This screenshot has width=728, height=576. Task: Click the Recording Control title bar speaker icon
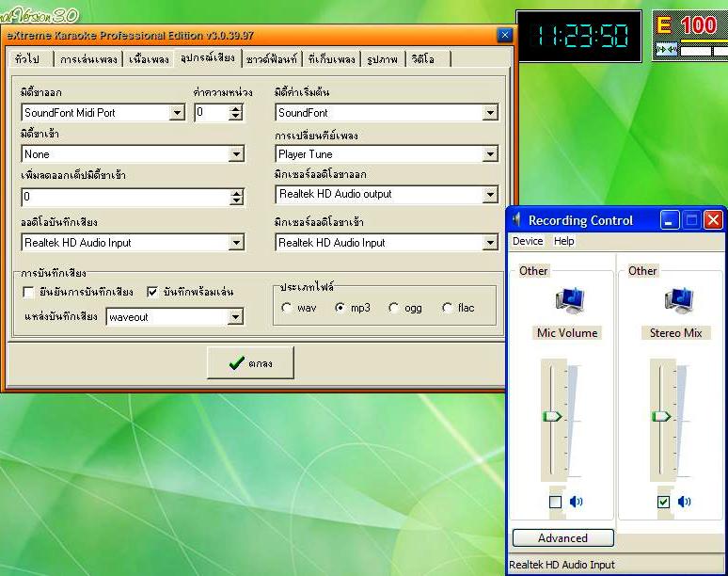[x=516, y=219]
